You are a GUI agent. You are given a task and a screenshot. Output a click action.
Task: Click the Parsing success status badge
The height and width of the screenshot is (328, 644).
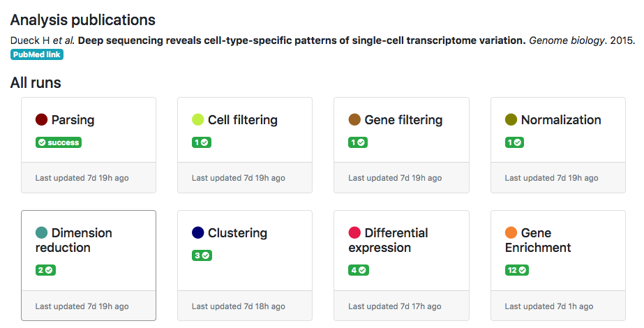(59, 142)
